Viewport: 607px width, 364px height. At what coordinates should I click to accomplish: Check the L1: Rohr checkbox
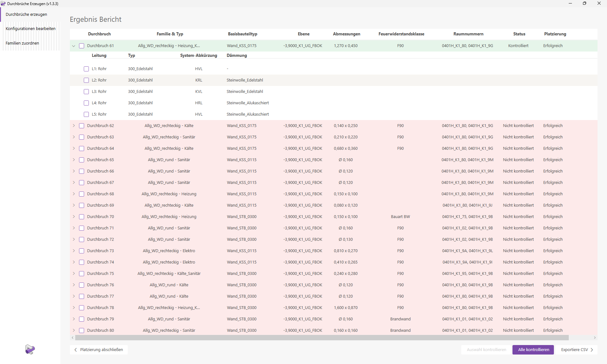pyautogui.click(x=86, y=69)
